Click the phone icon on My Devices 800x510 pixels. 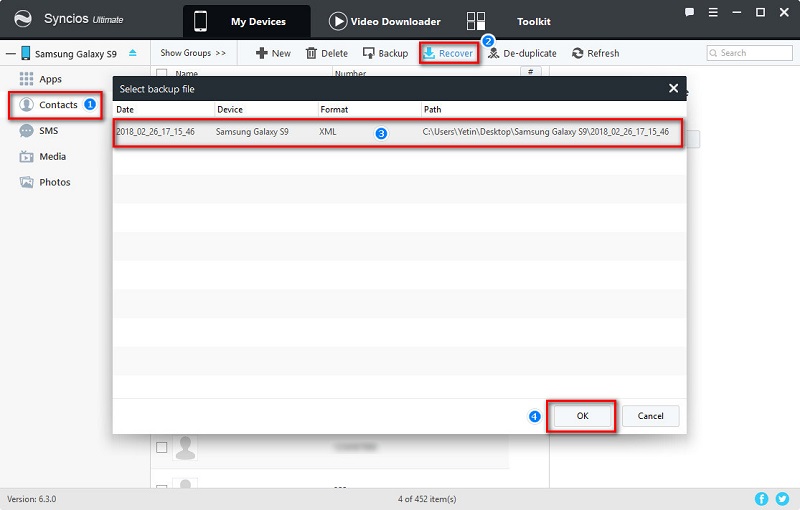[x=201, y=21]
